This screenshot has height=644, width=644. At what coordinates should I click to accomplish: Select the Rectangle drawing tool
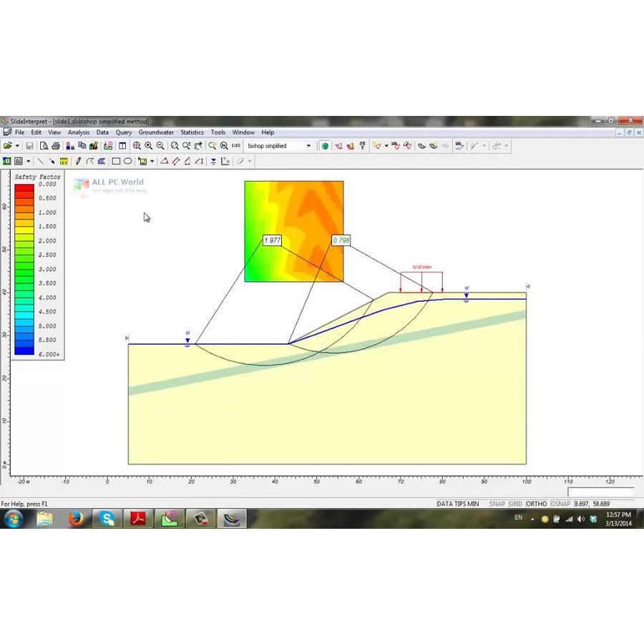116,161
